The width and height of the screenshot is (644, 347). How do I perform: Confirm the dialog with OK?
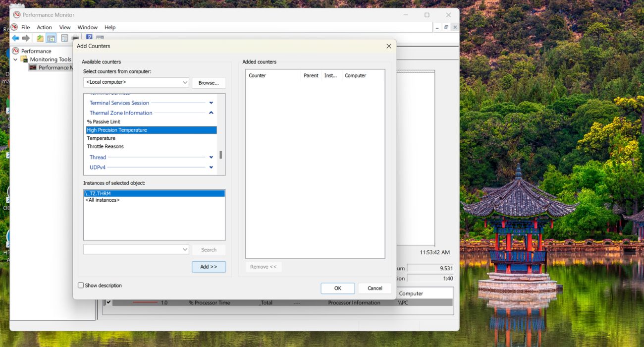point(338,289)
